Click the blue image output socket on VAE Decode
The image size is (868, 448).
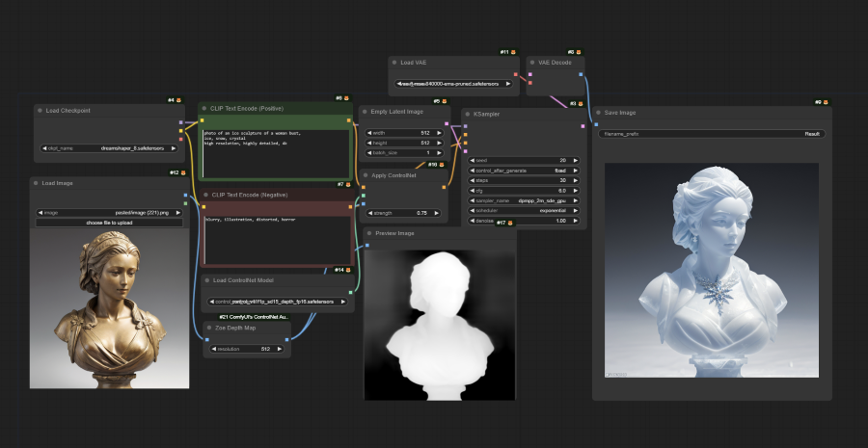click(581, 74)
